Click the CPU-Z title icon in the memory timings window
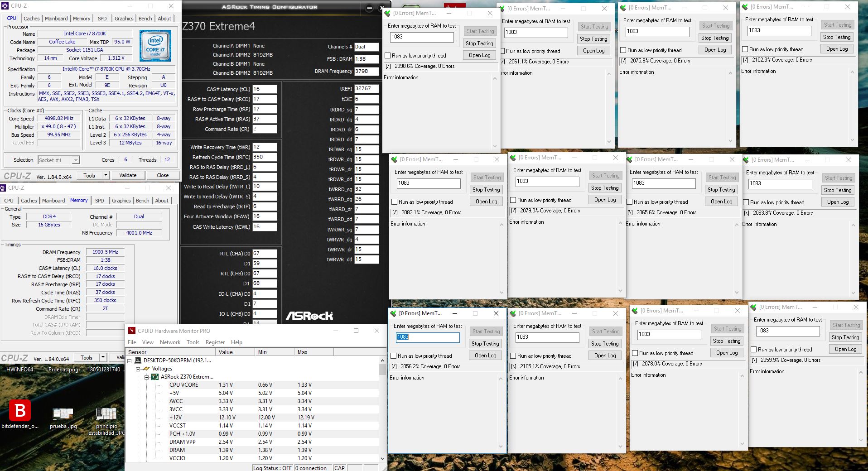Image resolution: width=868 pixels, height=471 pixels. (3, 188)
